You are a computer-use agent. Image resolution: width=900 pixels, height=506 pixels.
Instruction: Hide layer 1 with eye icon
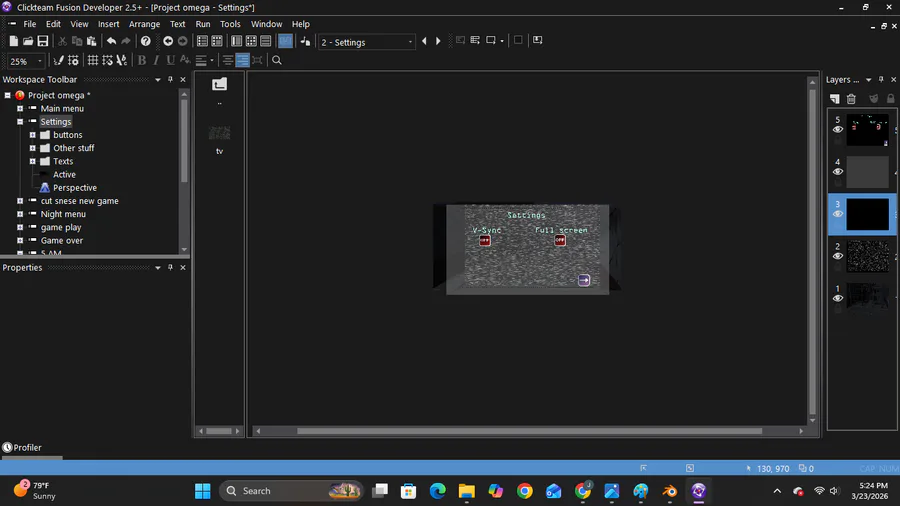coord(838,298)
